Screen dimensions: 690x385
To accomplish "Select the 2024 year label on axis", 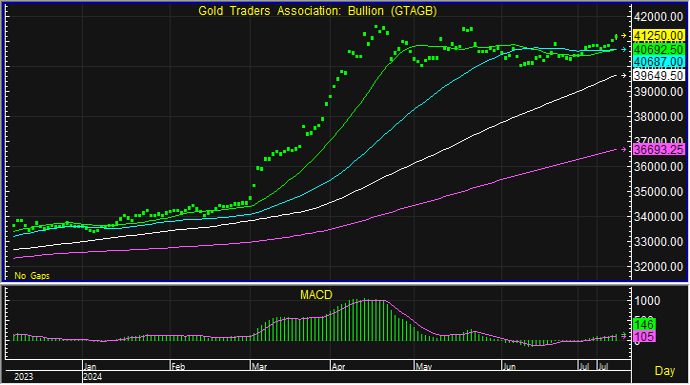I will tap(92, 377).
